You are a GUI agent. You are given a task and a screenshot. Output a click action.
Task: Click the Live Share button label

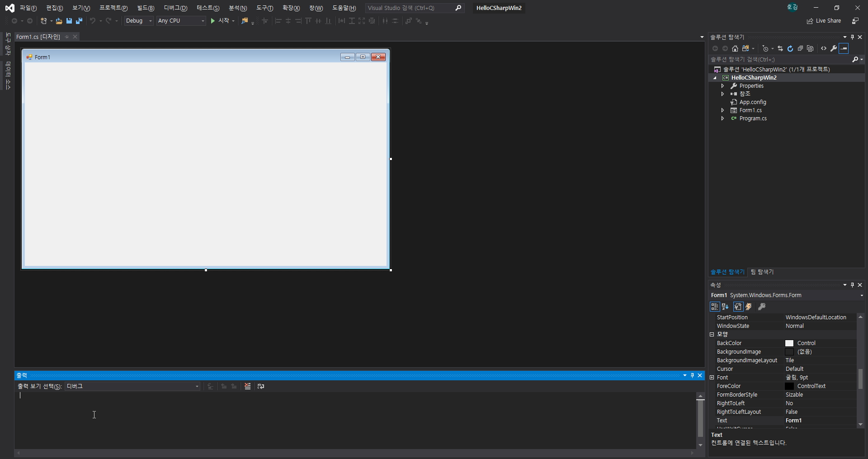(828, 21)
